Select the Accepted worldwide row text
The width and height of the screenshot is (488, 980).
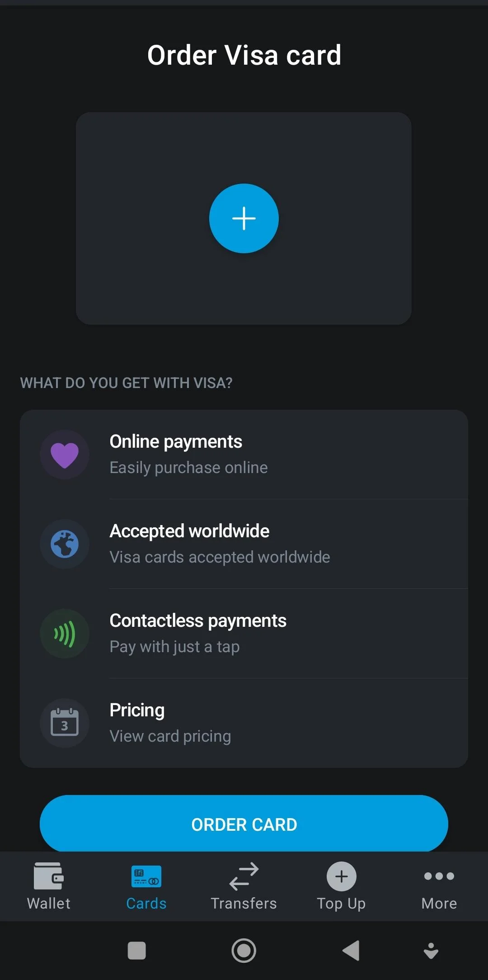click(220, 544)
